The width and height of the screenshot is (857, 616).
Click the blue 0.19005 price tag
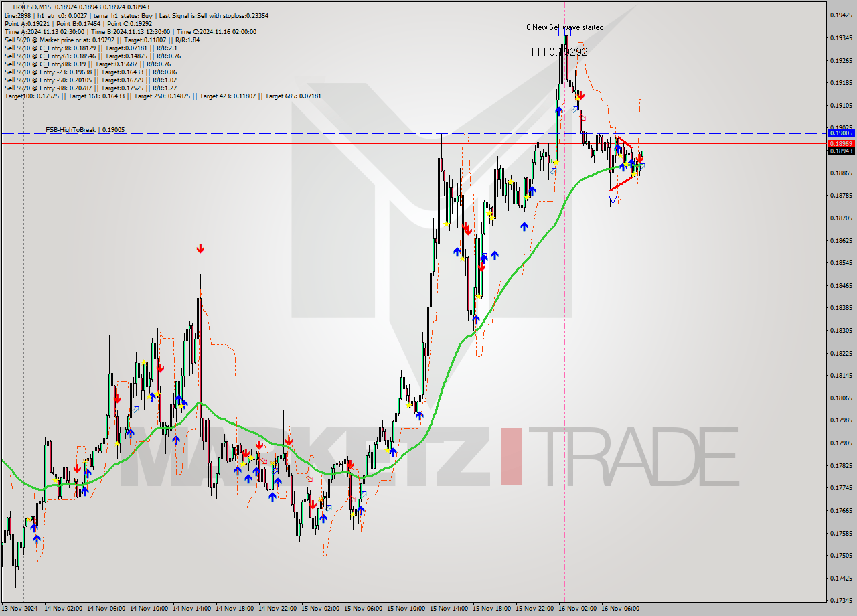tap(841, 133)
